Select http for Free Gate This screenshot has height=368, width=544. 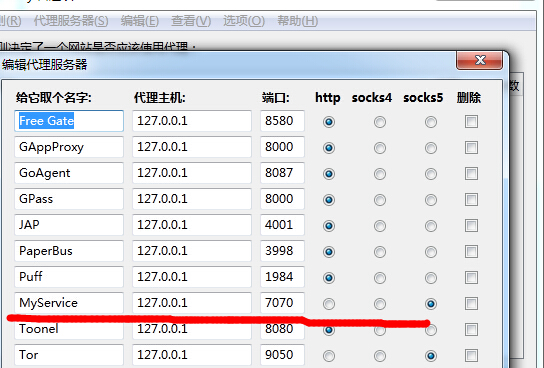tap(329, 122)
